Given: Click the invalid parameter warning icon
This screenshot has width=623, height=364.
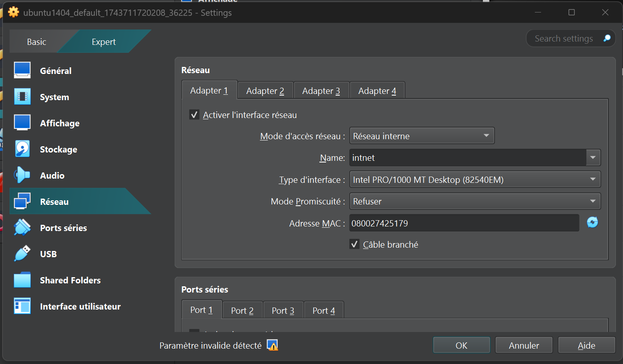Looking at the screenshot, I should pos(272,345).
